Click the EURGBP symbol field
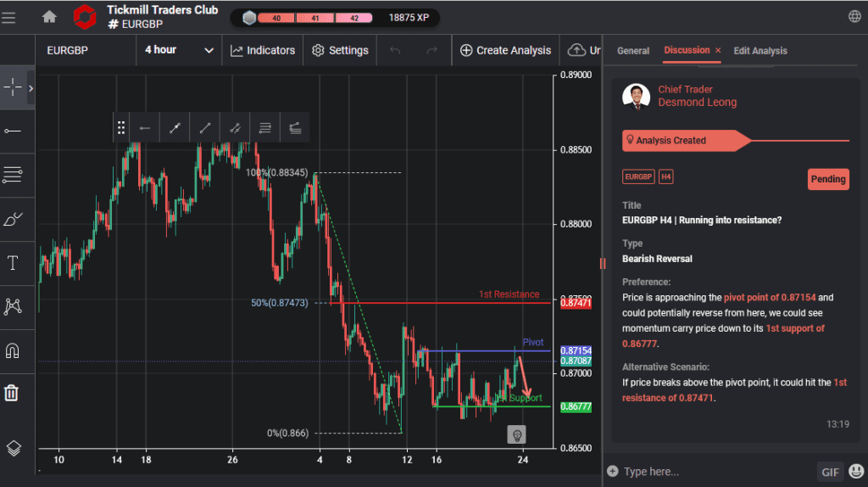Image resolution: width=868 pixels, height=487 pixels. (x=86, y=50)
